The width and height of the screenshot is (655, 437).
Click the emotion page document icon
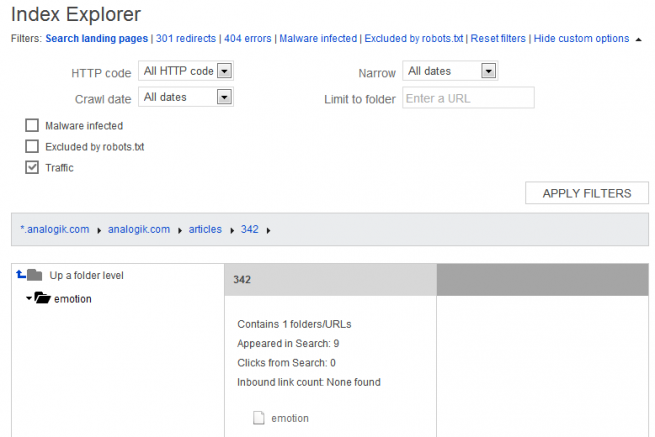259,418
